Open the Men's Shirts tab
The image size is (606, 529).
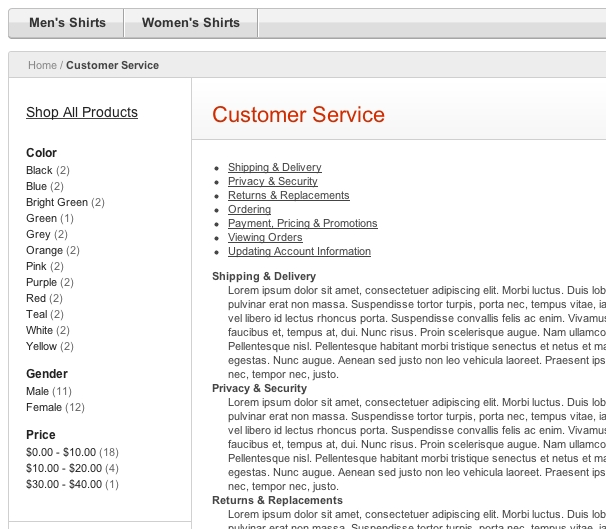67,23
